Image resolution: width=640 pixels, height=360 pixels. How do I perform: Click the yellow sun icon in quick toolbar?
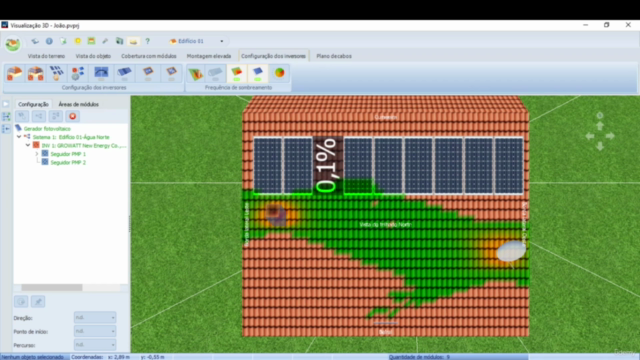pyautogui.click(x=78, y=41)
